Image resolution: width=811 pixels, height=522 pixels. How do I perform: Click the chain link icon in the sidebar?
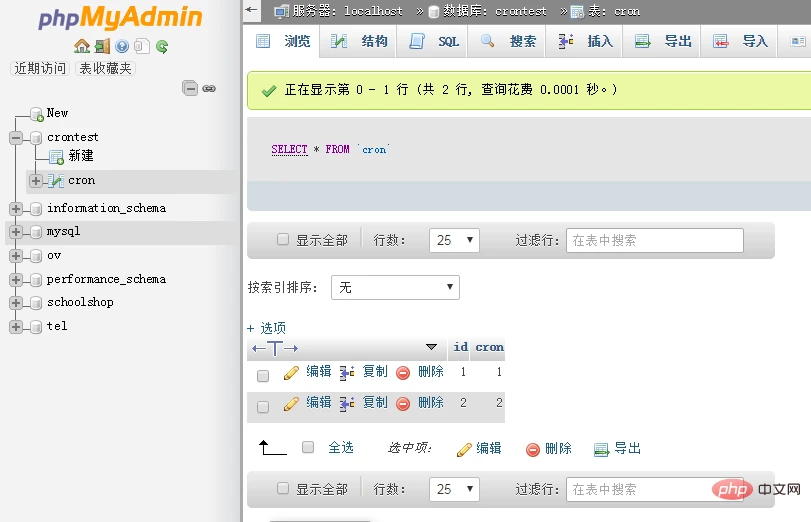click(x=209, y=88)
